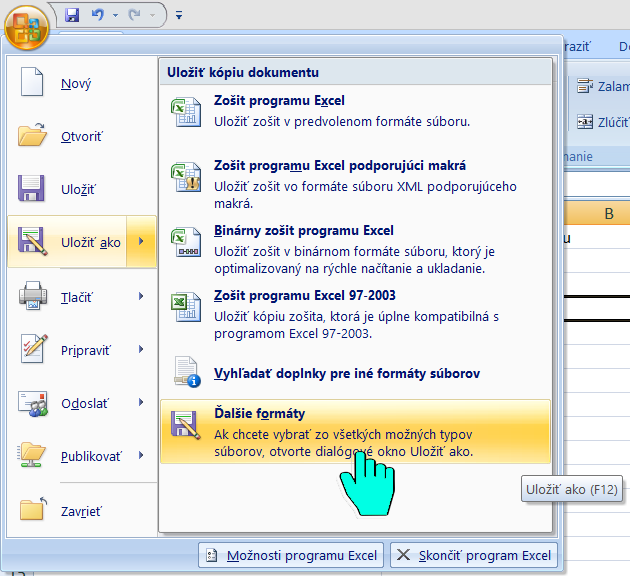
Task: Choose Binárny zošit programu Excel
Action: pos(355,249)
